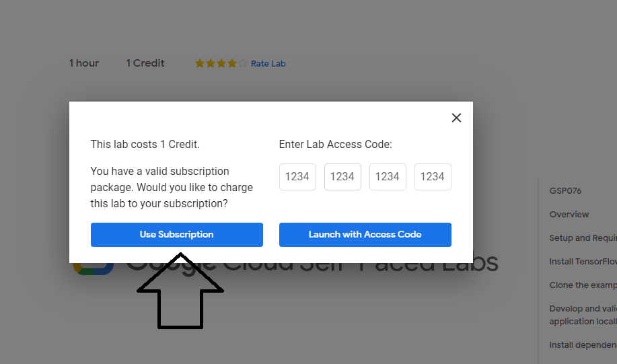The width and height of the screenshot is (617, 364).
Task: Open the Rate Lab link
Action: 268,63
